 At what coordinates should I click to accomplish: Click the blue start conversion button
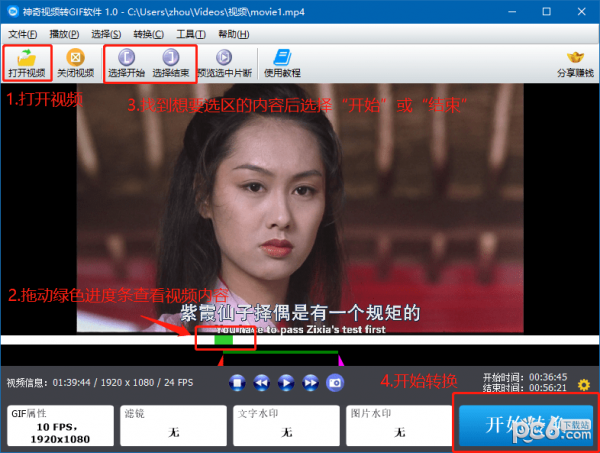point(526,425)
